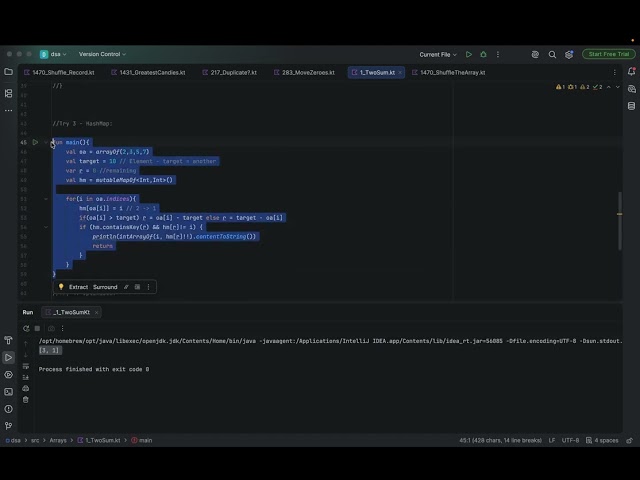Image resolution: width=640 pixels, height=480 pixels.
Task: Collapse the fun main code block
Action: tap(46, 142)
